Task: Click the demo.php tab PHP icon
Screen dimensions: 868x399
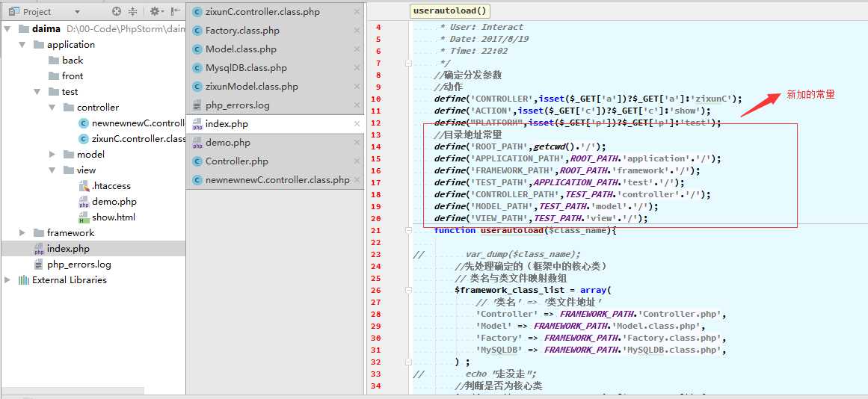Action: click(197, 143)
